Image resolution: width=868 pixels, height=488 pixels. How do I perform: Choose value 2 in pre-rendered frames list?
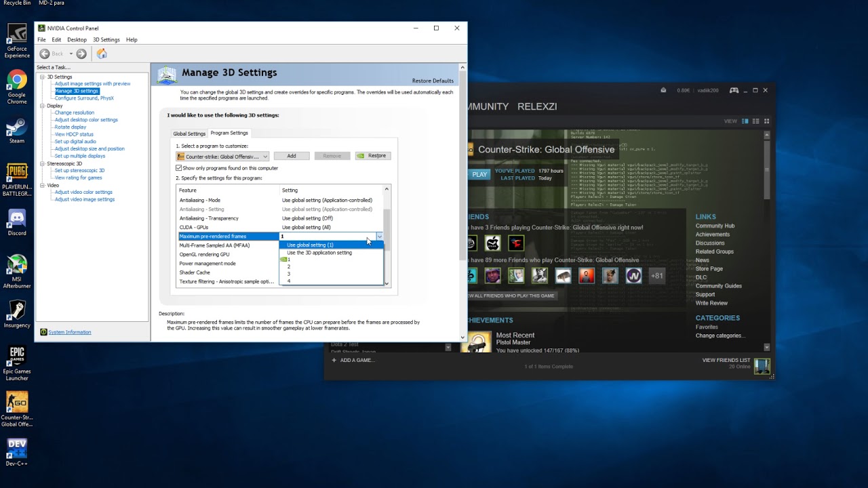331,266
